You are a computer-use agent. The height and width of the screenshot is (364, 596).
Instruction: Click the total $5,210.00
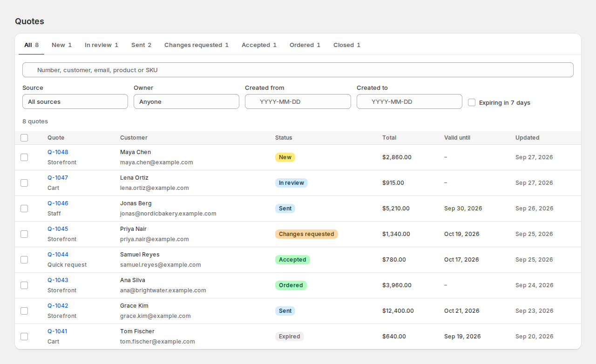pyautogui.click(x=396, y=209)
